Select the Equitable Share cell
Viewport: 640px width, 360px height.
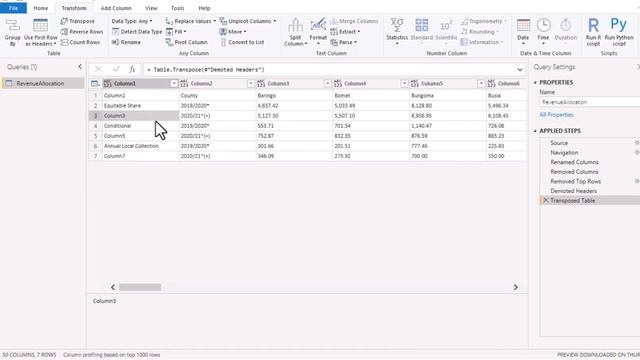140,106
